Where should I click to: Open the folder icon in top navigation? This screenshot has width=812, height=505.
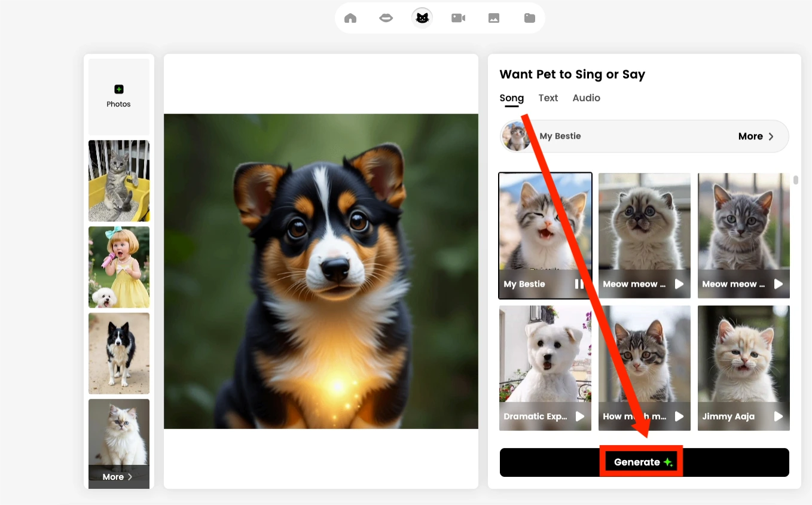point(530,17)
